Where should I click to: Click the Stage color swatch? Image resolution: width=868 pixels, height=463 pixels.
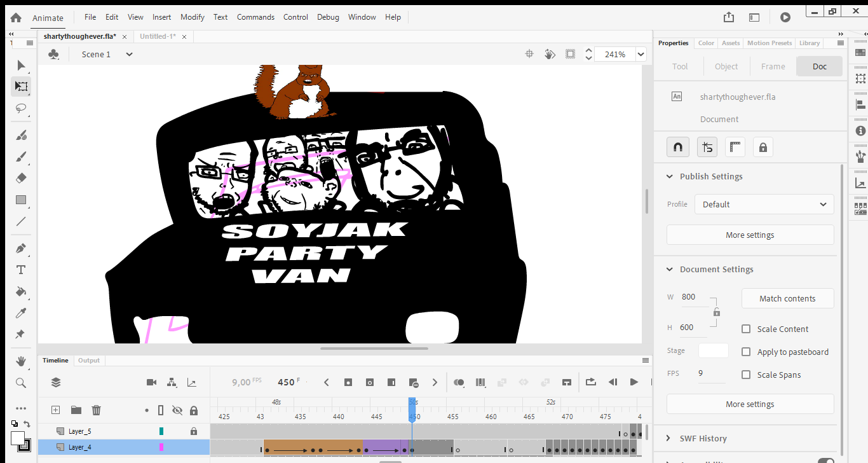(713, 350)
